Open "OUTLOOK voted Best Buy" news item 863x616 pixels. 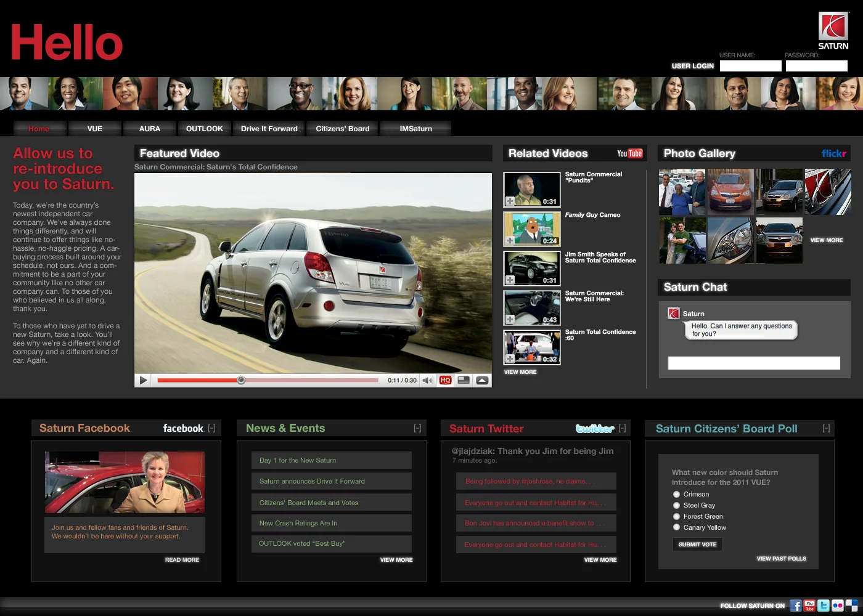click(332, 543)
